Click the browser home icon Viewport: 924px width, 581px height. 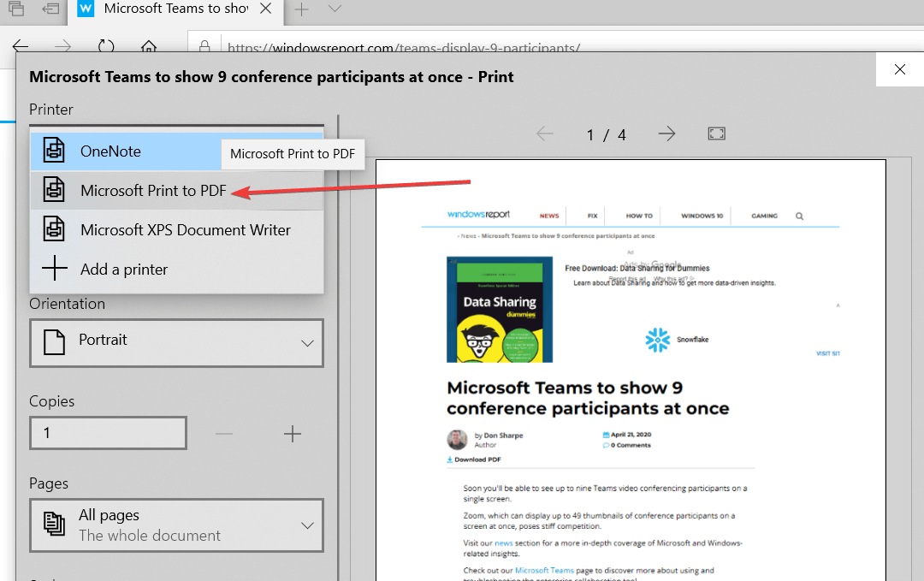tap(149, 46)
